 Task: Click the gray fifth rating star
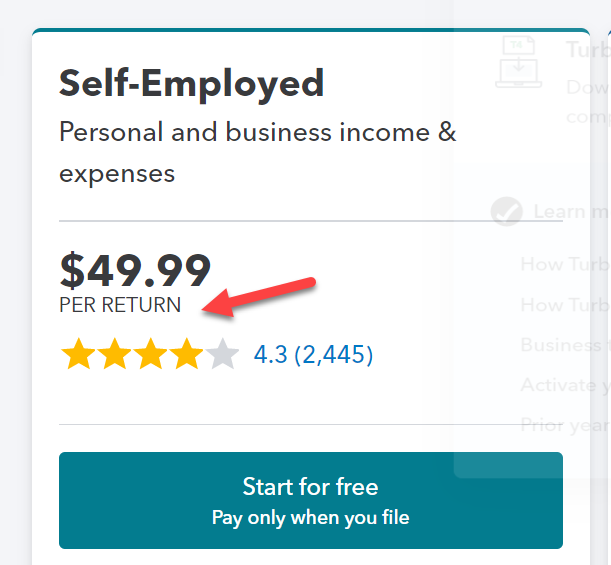[x=222, y=354]
